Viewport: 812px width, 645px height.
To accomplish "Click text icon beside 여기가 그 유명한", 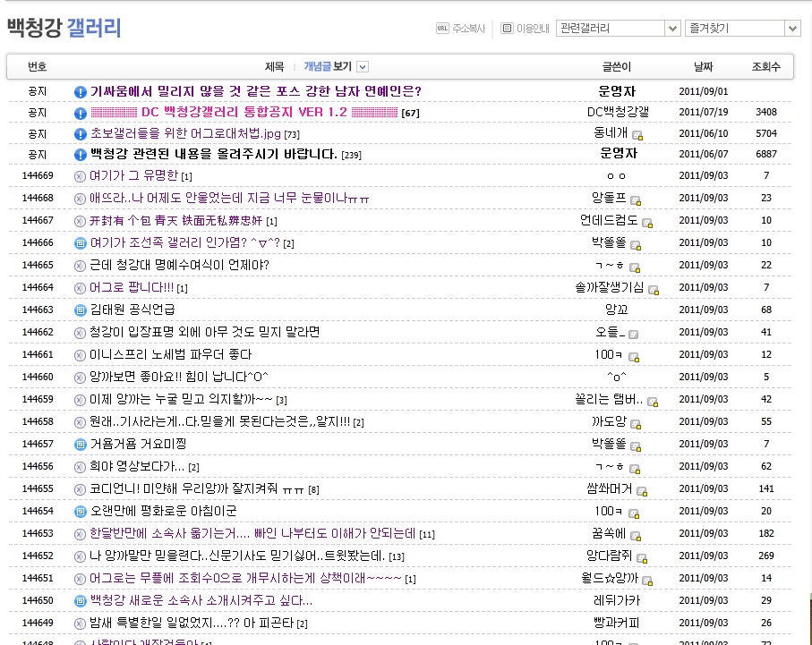I will (80, 176).
